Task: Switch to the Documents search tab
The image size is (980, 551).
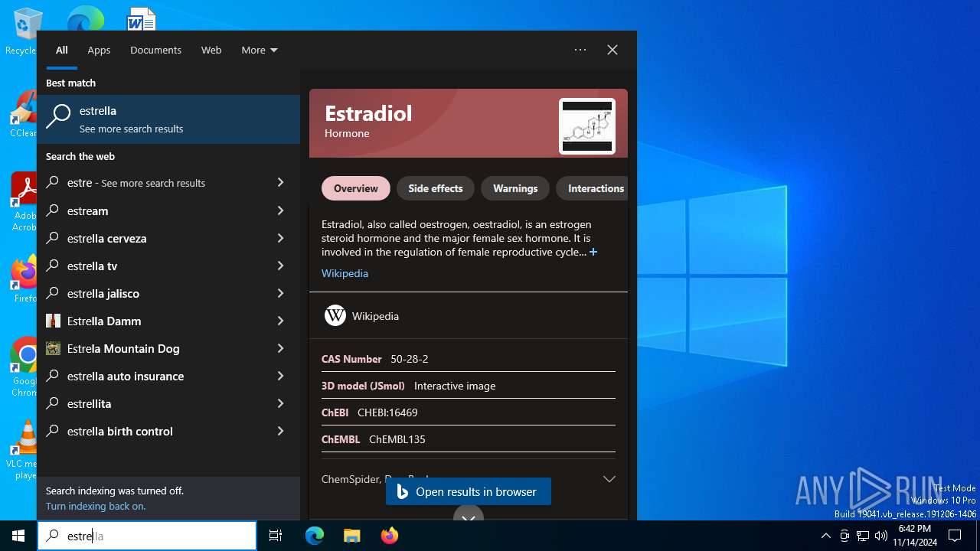Action: 155,50
